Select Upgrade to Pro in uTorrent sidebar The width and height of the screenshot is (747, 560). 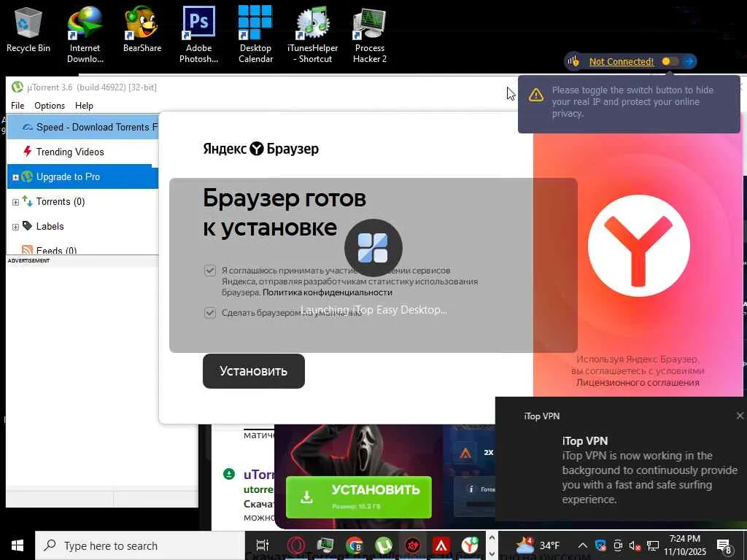pos(82,176)
